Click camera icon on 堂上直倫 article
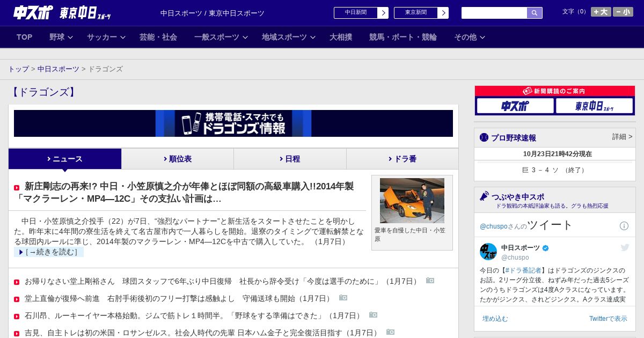The width and height of the screenshot is (644, 338). [x=343, y=298]
